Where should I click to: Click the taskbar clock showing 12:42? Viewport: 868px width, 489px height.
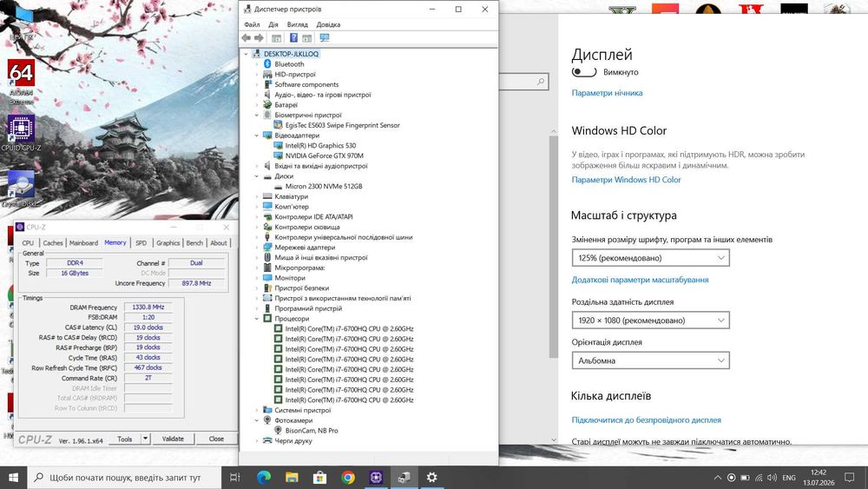819,478
